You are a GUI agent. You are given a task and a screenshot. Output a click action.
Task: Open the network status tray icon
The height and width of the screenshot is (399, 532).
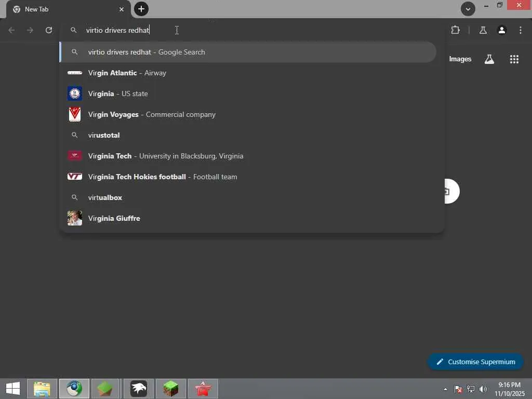point(471,389)
